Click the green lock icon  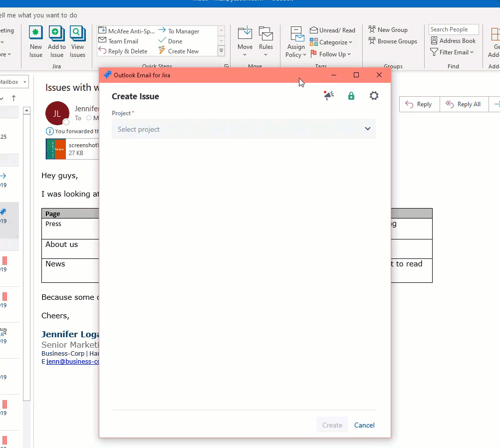coord(351,96)
